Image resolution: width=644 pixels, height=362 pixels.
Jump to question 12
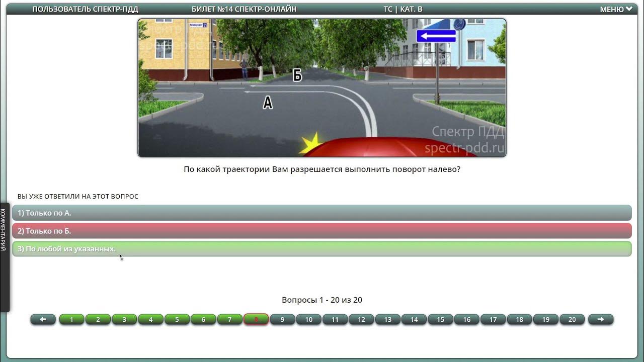(361, 319)
